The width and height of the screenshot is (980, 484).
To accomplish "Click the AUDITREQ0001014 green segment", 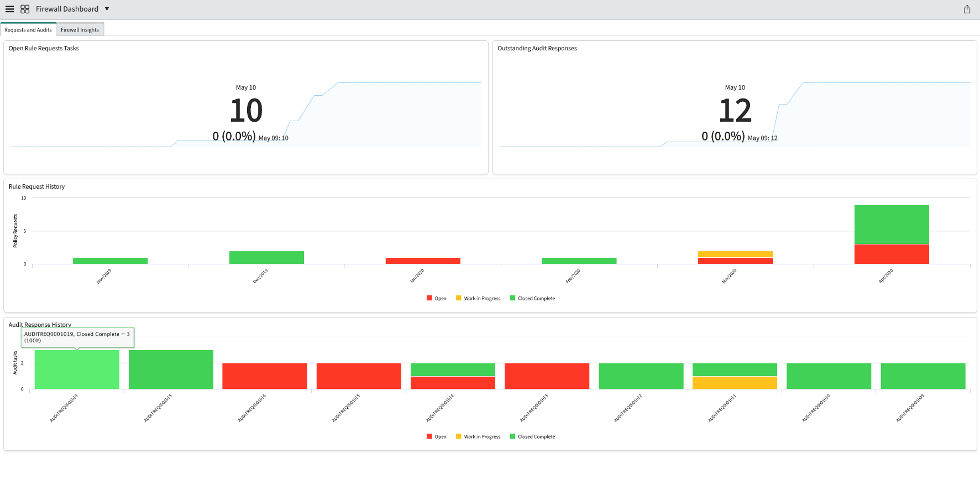I will (x=453, y=369).
